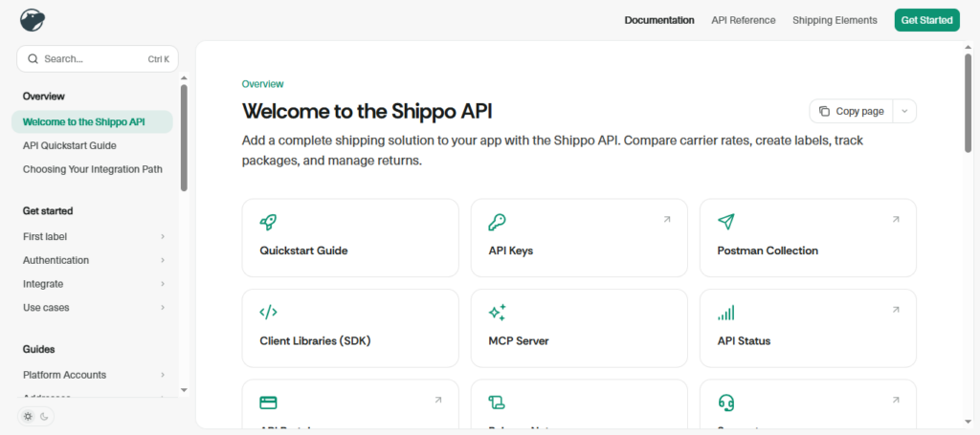Click external link arrow on credit card card

click(438, 400)
